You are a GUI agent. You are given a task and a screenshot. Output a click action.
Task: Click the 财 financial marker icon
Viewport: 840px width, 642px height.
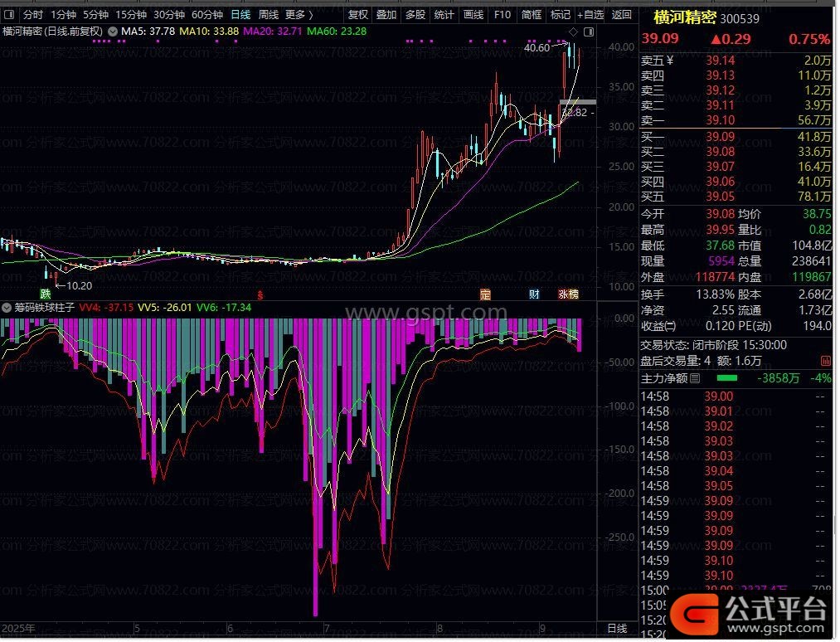pyautogui.click(x=534, y=294)
